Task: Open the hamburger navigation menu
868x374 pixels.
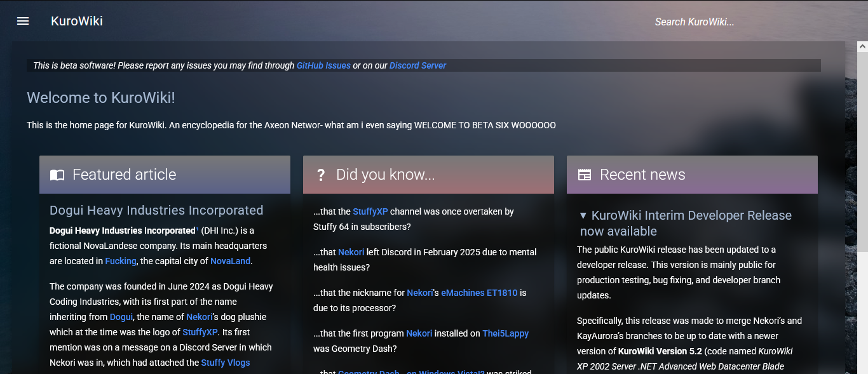Action: (x=22, y=21)
